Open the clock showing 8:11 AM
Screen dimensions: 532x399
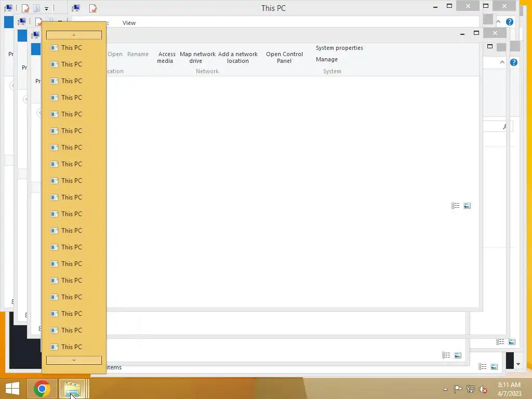[509, 389]
